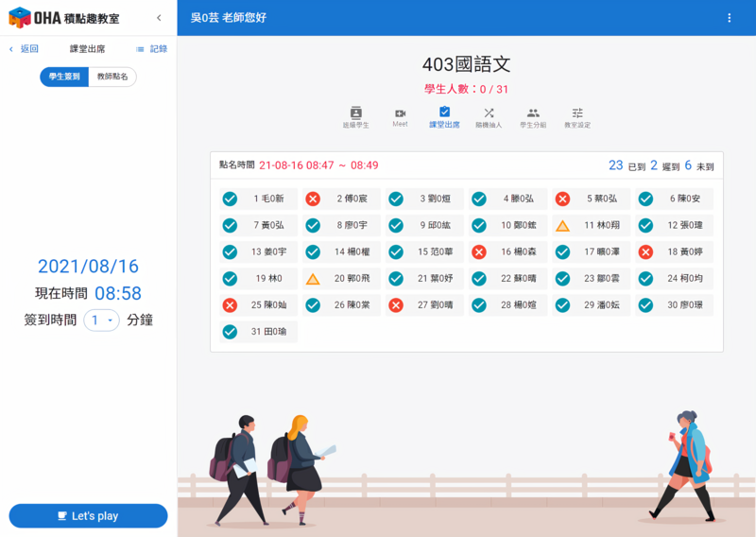Image resolution: width=756 pixels, height=537 pixels.
Task: Open the three-dot menu in header
Action: [x=729, y=18]
